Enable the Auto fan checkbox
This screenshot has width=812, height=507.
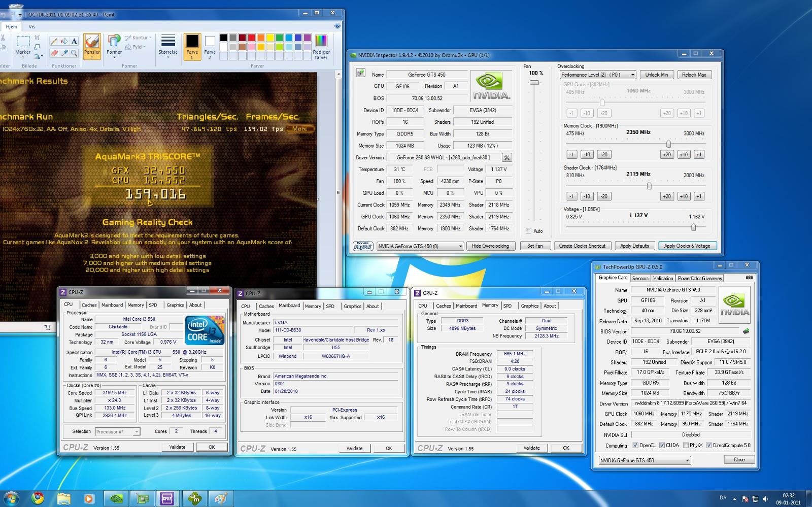(x=528, y=231)
